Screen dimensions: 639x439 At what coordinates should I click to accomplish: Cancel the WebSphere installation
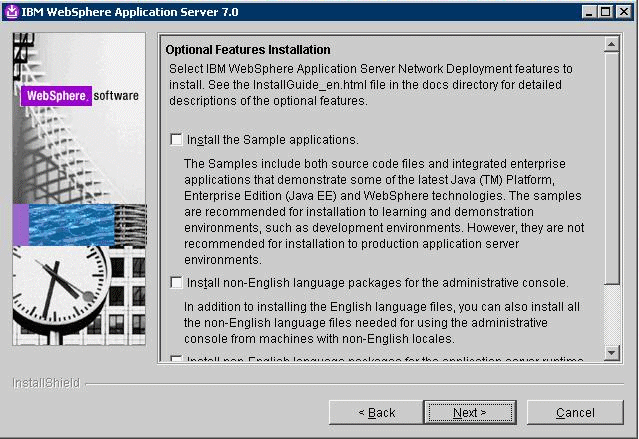point(575,413)
